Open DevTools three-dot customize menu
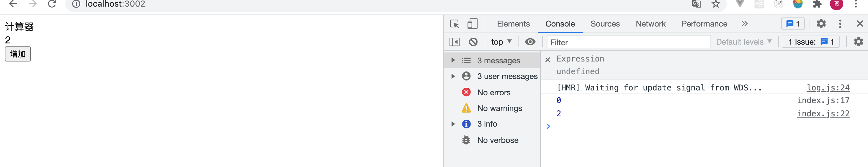The height and width of the screenshot is (167, 868). (840, 24)
